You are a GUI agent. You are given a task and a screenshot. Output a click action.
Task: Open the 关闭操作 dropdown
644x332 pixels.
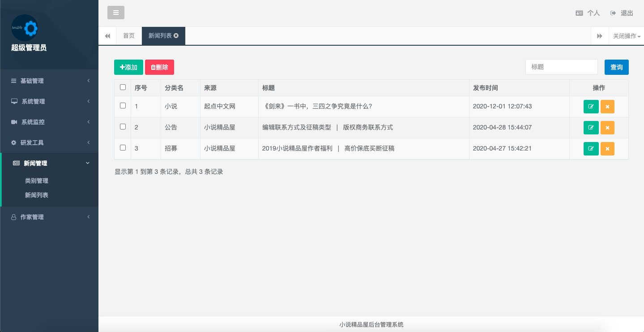626,36
